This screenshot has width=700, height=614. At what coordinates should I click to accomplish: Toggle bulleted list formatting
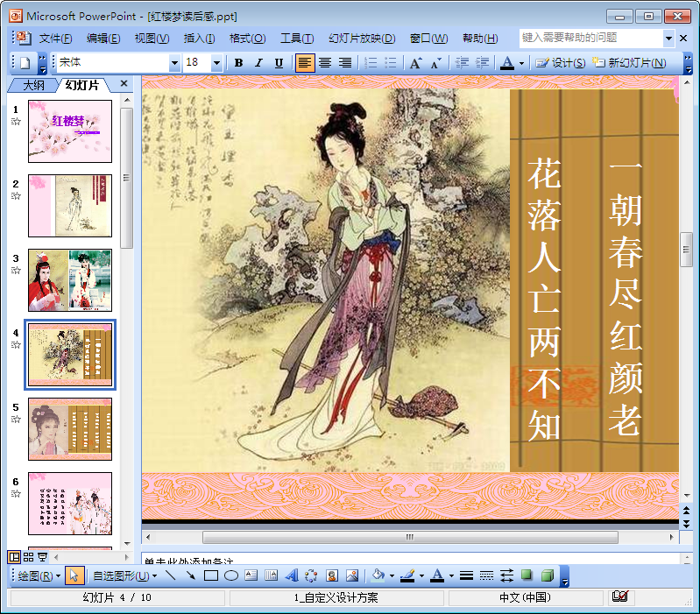point(391,63)
